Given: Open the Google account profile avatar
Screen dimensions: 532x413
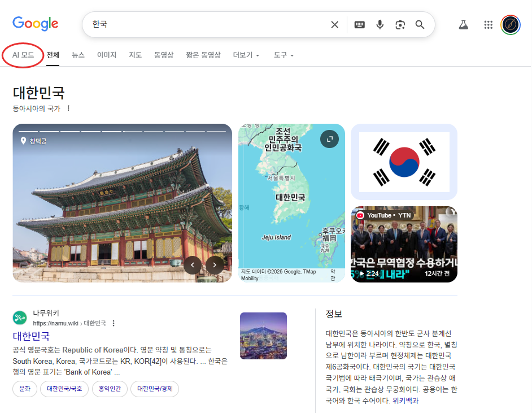Looking at the screenshot, I should click(511, 24).
